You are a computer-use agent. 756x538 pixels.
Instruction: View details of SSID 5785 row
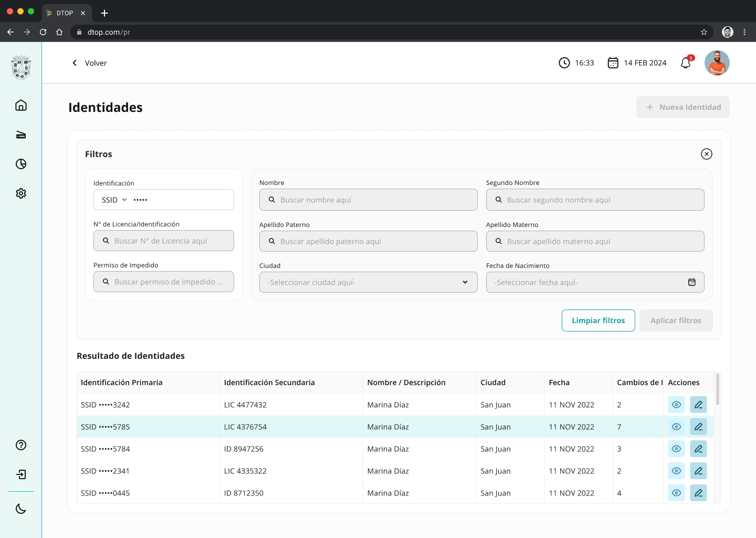tap(676, 427)
